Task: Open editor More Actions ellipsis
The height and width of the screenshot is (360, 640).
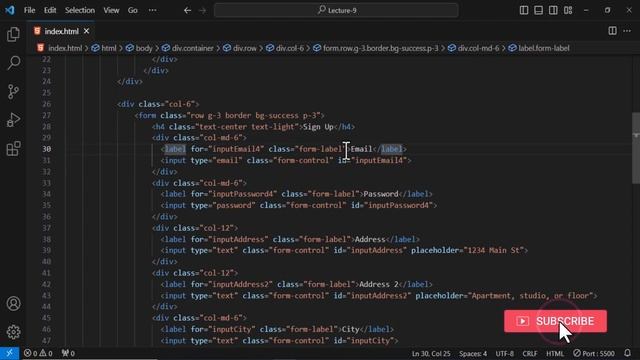Action: pyautogui.click(x=627, y=31)
